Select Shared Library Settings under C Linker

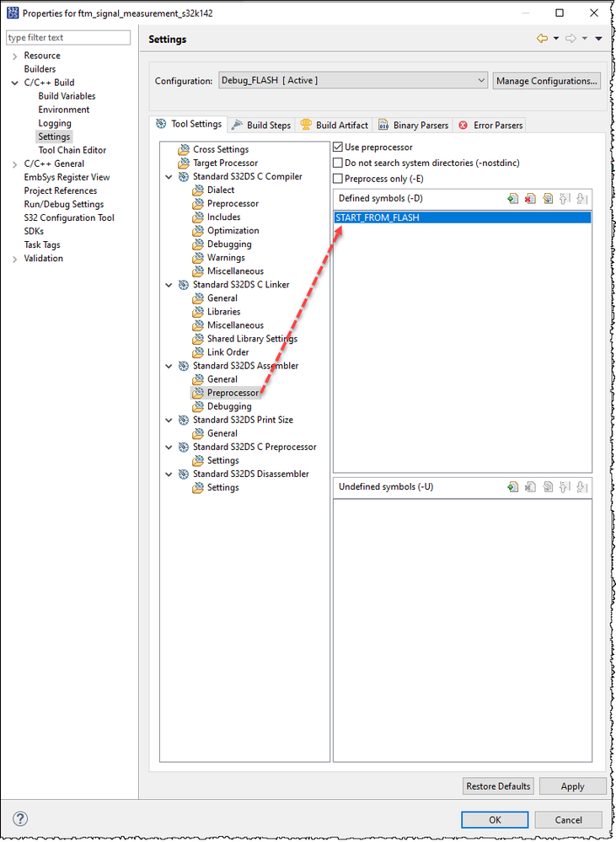pos(253,339)
